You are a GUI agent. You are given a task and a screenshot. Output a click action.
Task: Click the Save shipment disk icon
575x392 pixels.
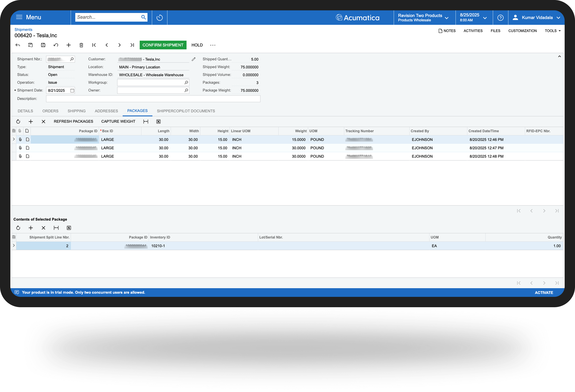[x=43, y=45]
